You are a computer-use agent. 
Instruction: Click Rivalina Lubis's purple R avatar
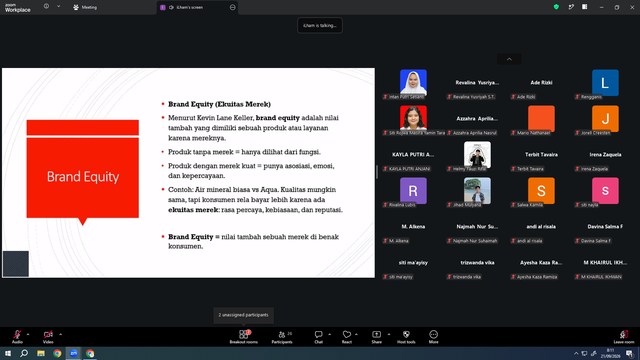point(413,191)
